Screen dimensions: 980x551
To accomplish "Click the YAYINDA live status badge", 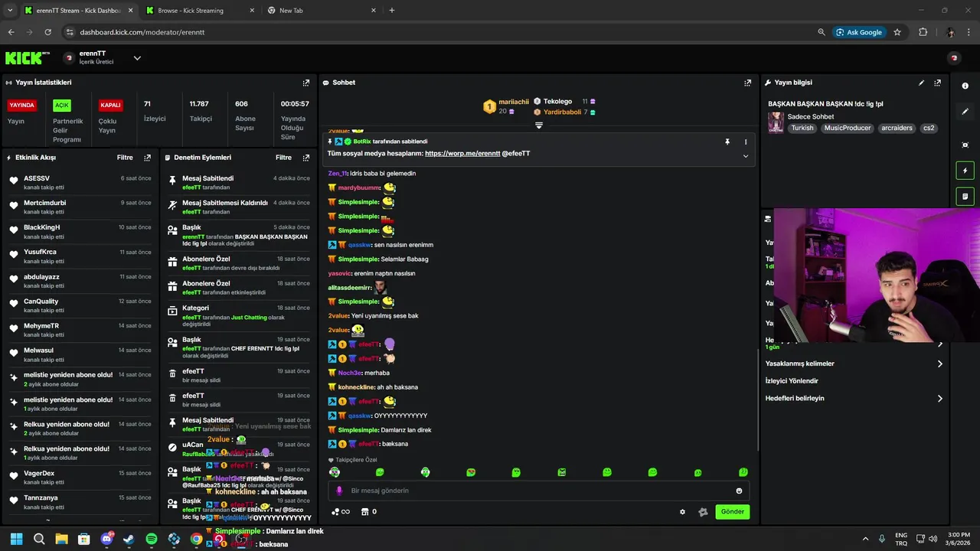I will click(22, 106).
